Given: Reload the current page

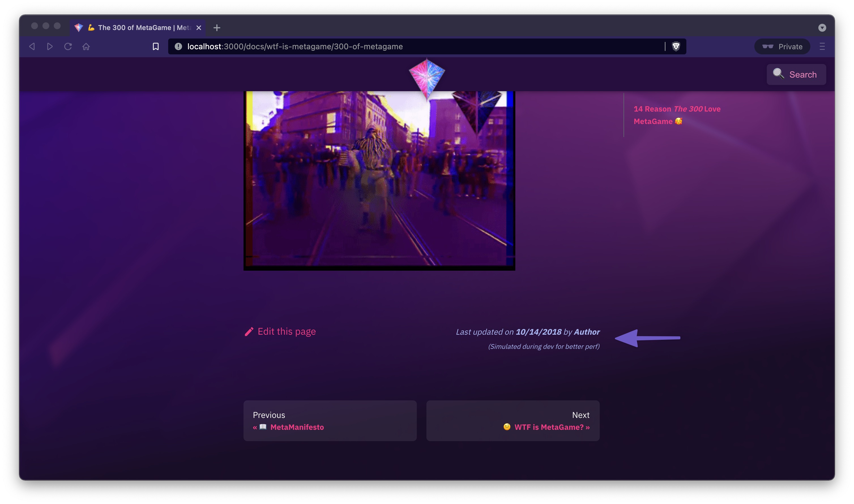Looking at the screenshot, I should [x=68, y=46].
